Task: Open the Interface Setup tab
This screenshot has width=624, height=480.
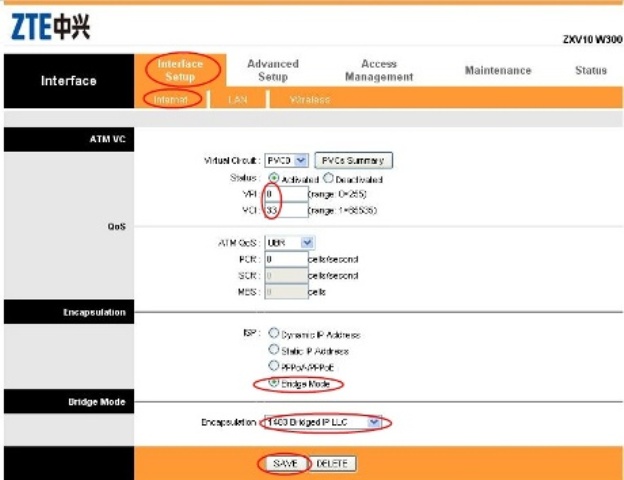Action: [180, 70]
